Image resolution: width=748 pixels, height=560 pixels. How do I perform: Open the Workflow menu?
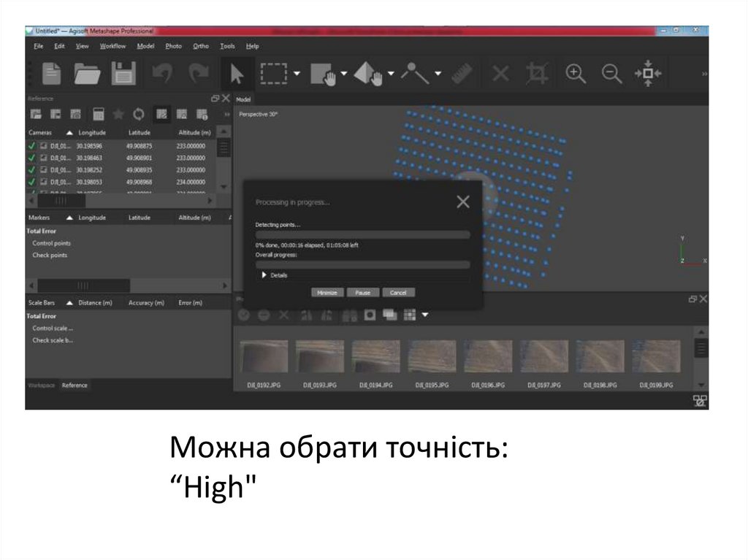coord(112,46)
